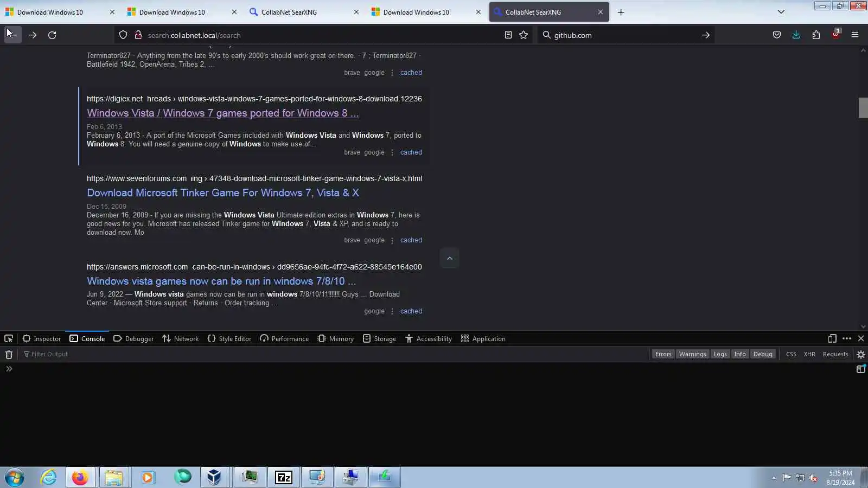Open the cached copy of the digiex.net result
This screenshot has width=868, height=488.
pyautogui.click(x=411, y=152)
